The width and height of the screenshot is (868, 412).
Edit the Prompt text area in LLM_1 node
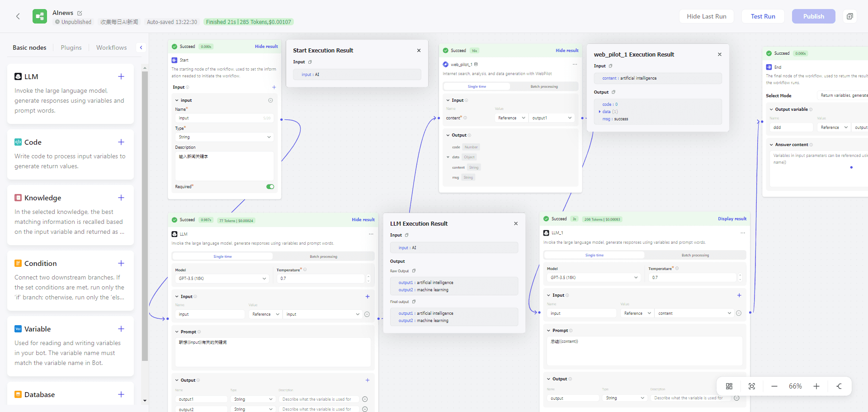[x=645, y=351]
